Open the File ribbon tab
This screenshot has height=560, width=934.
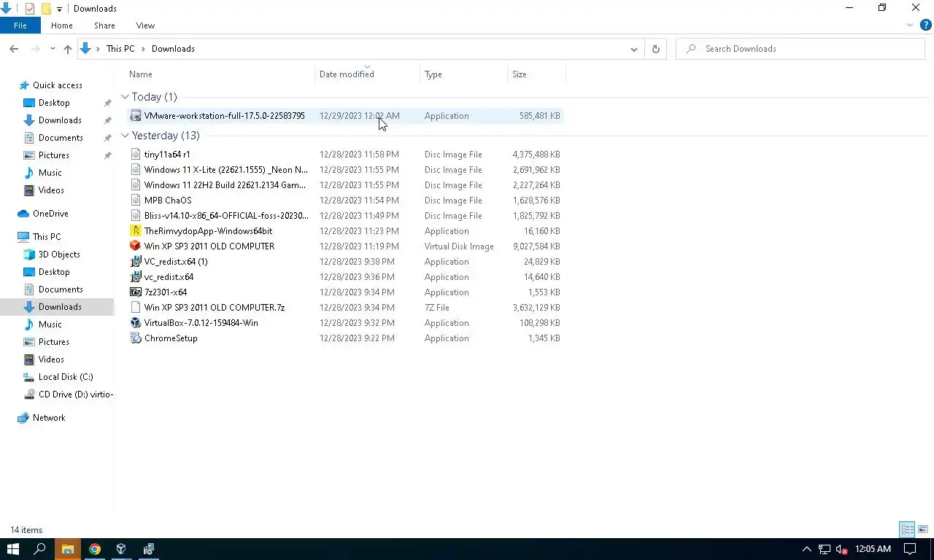pyautogui.click(x=20, y=26)
